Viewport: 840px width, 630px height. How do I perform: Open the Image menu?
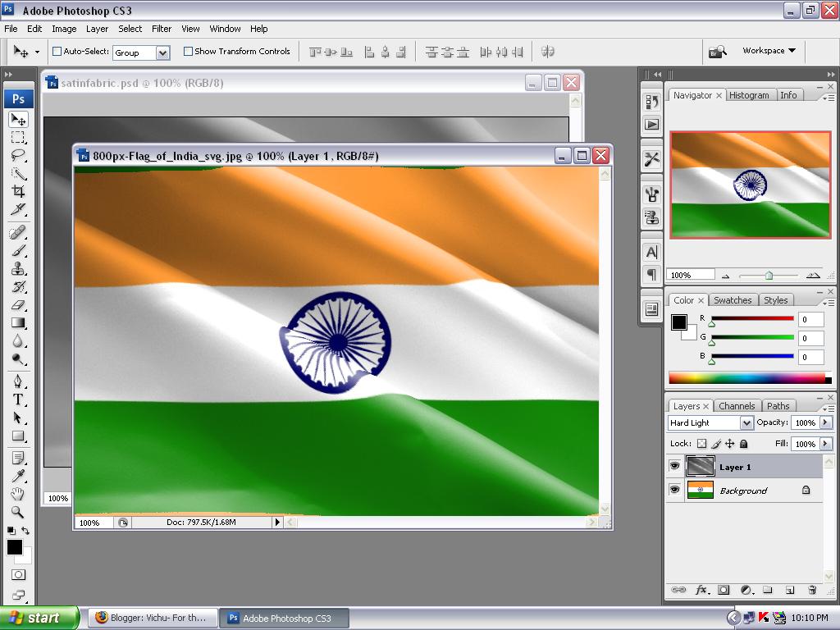(64, 29)
